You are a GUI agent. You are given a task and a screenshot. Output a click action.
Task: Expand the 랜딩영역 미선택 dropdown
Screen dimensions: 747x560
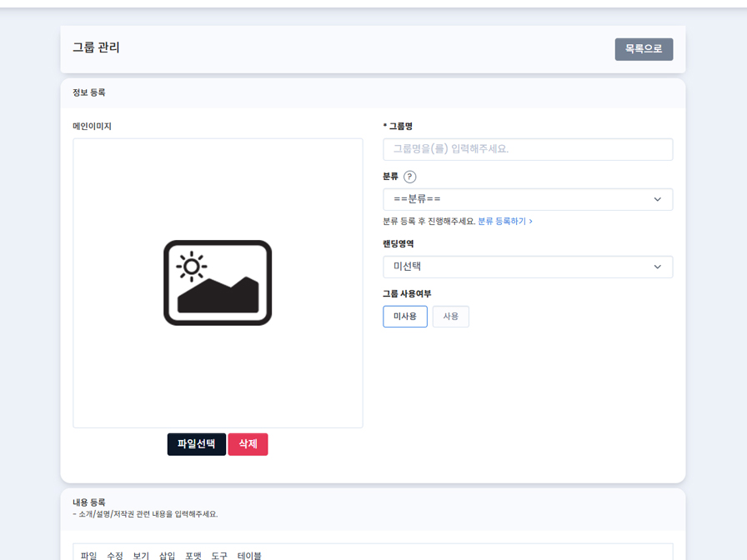(528, 267)
